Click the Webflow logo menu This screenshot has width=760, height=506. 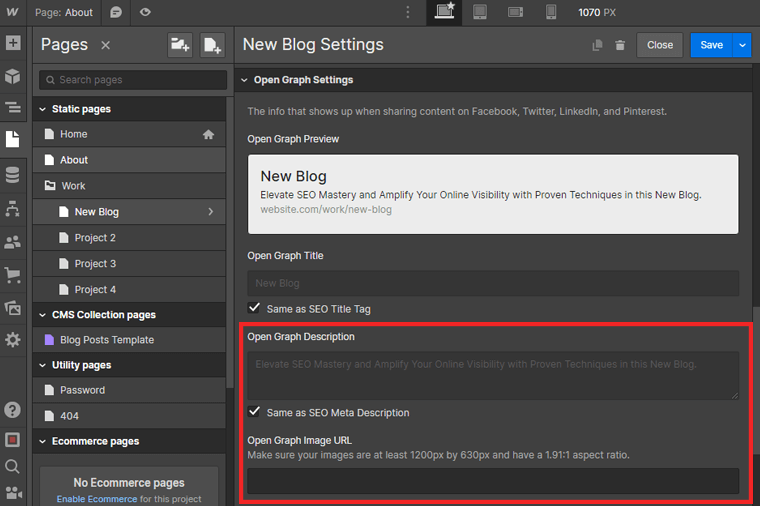coord(12,12)
